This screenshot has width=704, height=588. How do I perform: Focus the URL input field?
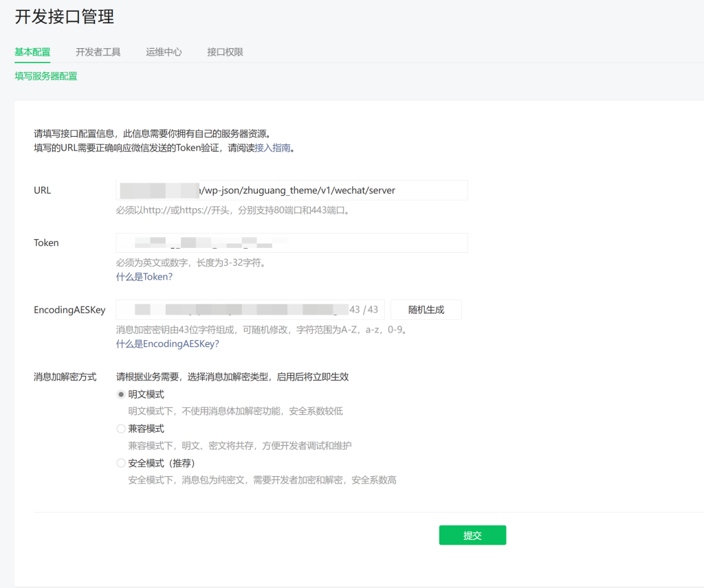coord(291,190)
